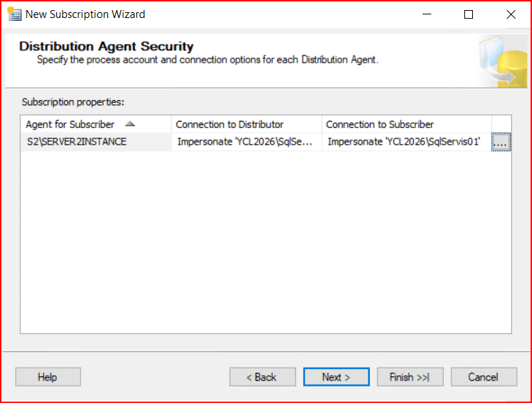Click the sort arrow on Agent for Subscriber
The image size is (532, 403).
[x=130, y=124]
